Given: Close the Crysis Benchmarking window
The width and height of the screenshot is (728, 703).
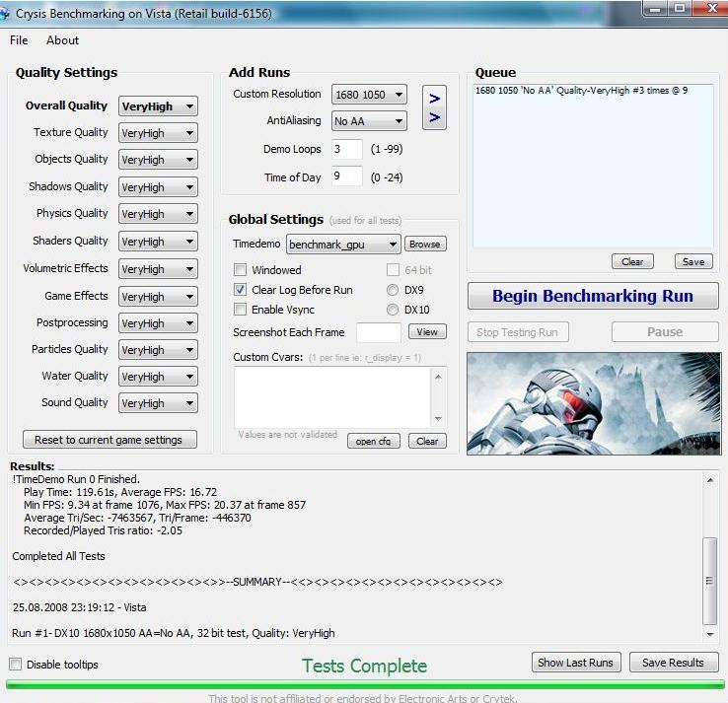Looking at the screenshot, I should click(711, 9).
